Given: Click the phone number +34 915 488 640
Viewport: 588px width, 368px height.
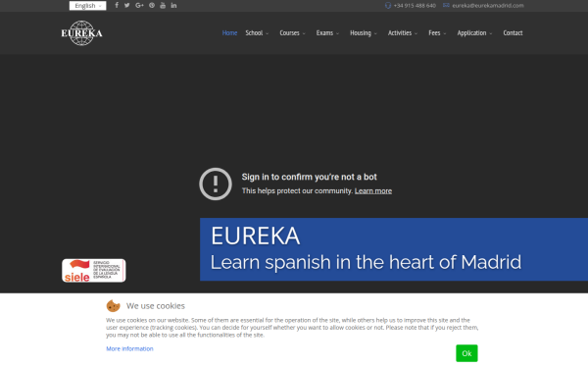Looking at the screenshot, I should [x=415, y=6].
